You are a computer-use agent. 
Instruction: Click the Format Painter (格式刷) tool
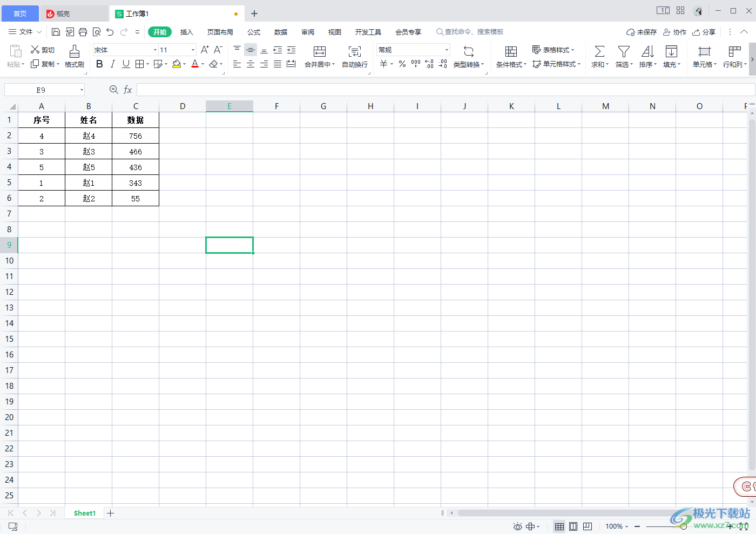(75, 56)
